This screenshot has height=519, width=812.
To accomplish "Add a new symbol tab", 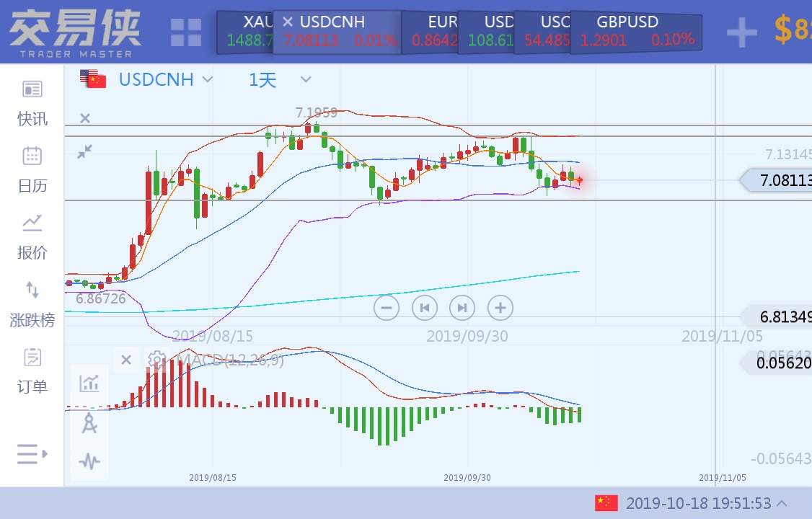I will pos(741,32).
